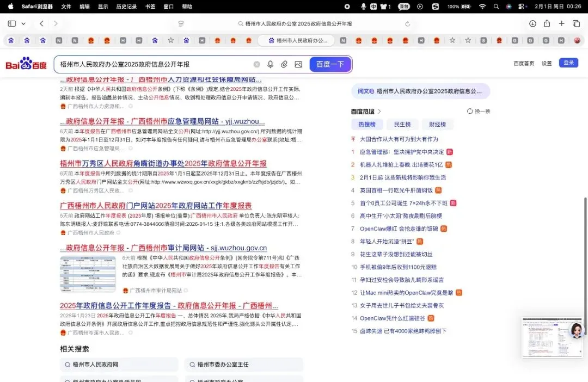Click the microphone icon in menu bar
The width and height of the screenshot is (588, 382).
[363, 7]
